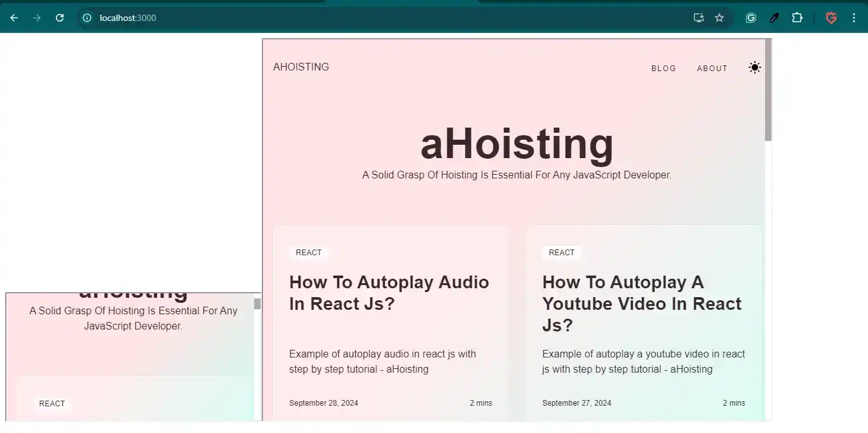
Task: Reload the localhost page
Action: pyautogui.click(x=60, y=18)
